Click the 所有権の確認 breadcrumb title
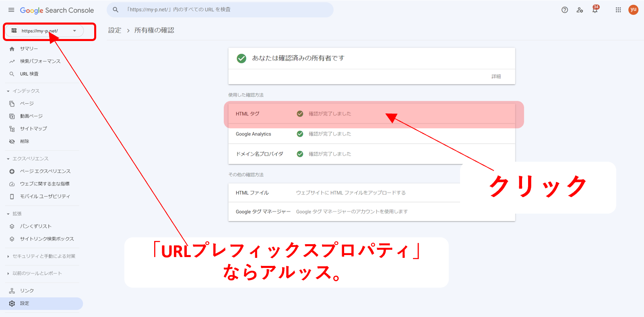Image resolution: width=644 pixels, height=317 pixels. coord(154,30)
